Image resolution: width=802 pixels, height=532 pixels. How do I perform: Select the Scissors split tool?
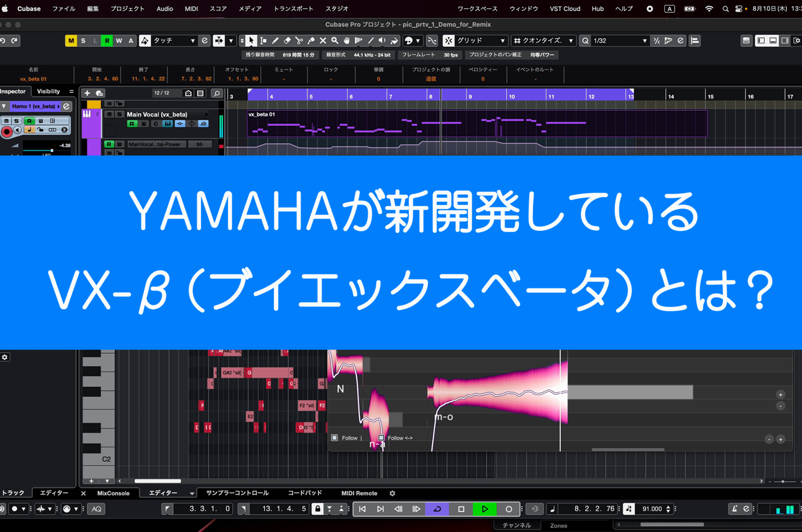[x=299, y=40]
